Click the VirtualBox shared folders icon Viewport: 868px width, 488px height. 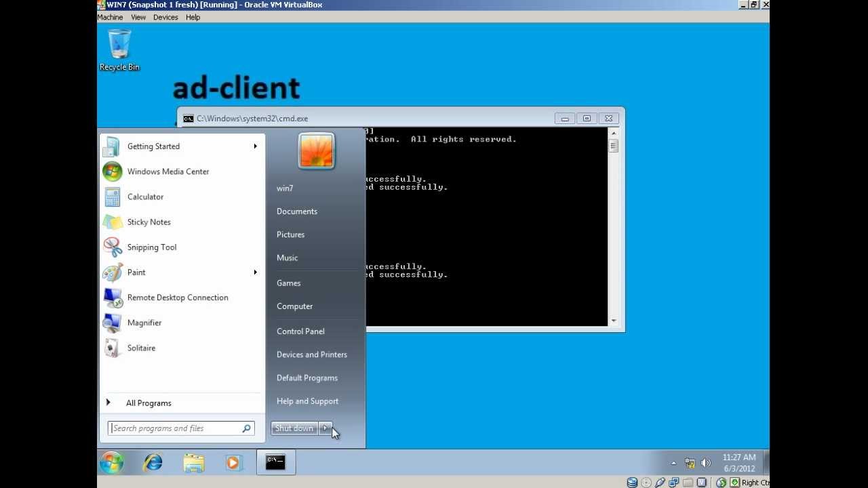(688, 483)
